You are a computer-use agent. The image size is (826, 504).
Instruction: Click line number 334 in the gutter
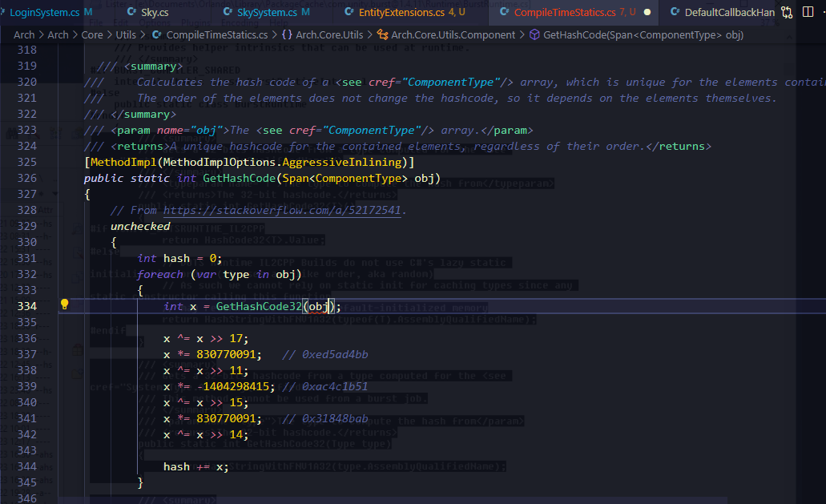pyautogui.click(x=27, y=305)
